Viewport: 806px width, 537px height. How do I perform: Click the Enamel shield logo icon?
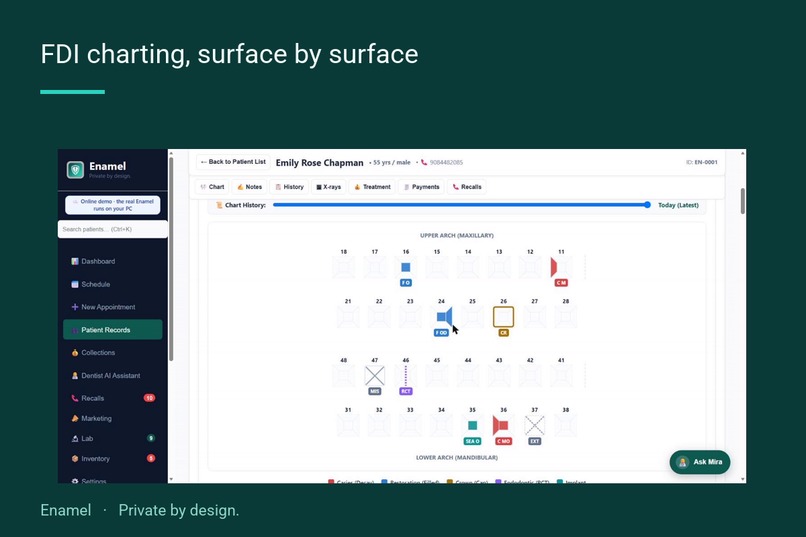[76, 170]
